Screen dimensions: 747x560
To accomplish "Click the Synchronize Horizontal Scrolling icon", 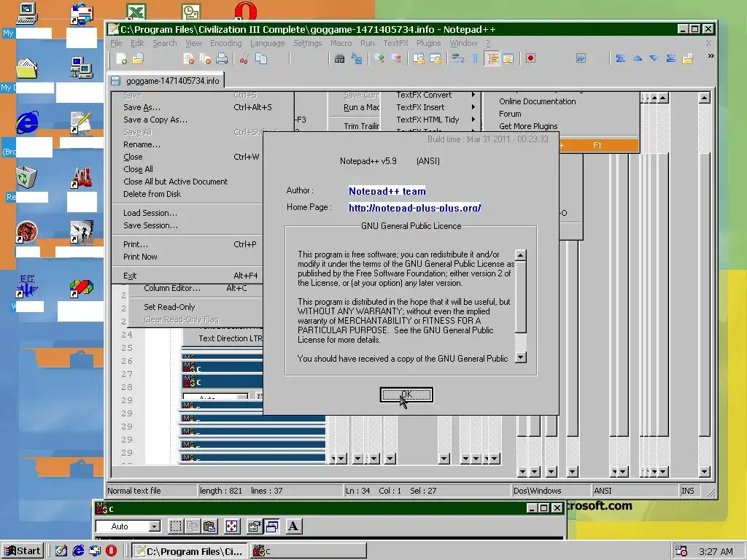I will pyautogui.click(x=436, y=59).
